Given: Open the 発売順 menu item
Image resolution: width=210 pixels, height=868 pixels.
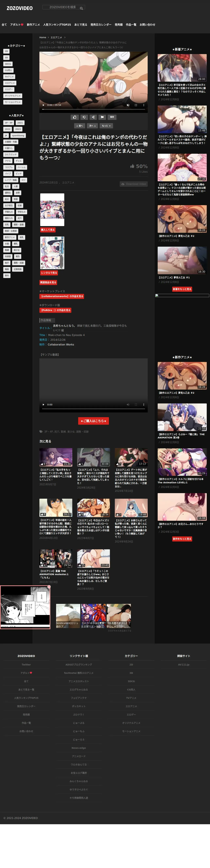Looking at the screenshot, I should tap(119, 25).
